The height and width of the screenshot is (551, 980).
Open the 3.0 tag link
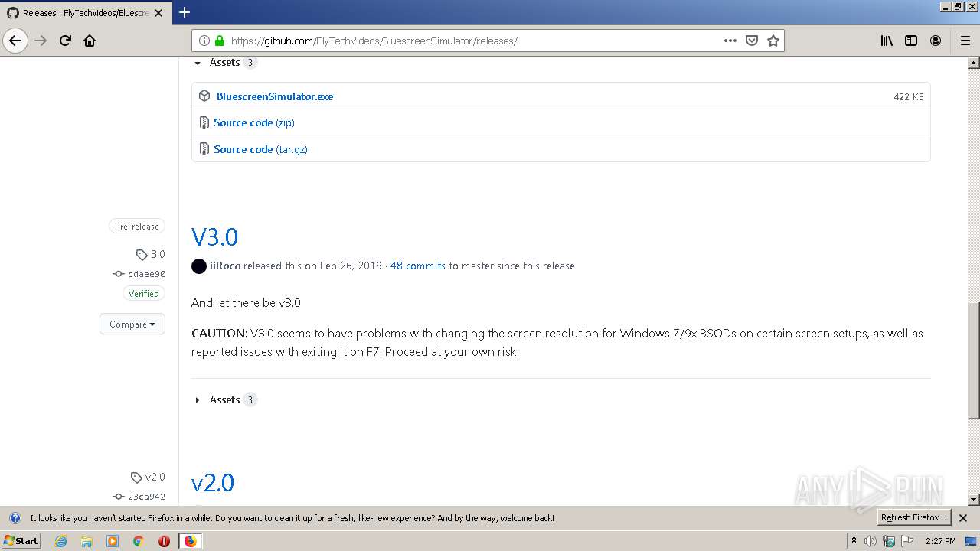click(151, 254)
